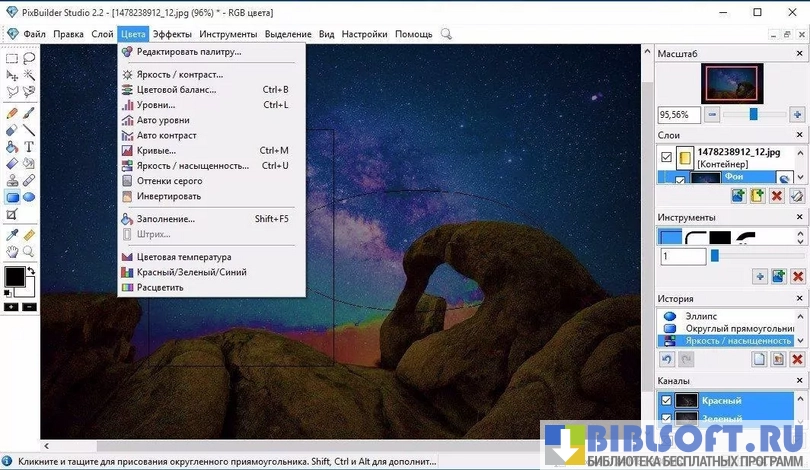Viewport: 810px width, 470px height.
Task: Choose Кривые... from the Цвета menu
Action: 156,151
